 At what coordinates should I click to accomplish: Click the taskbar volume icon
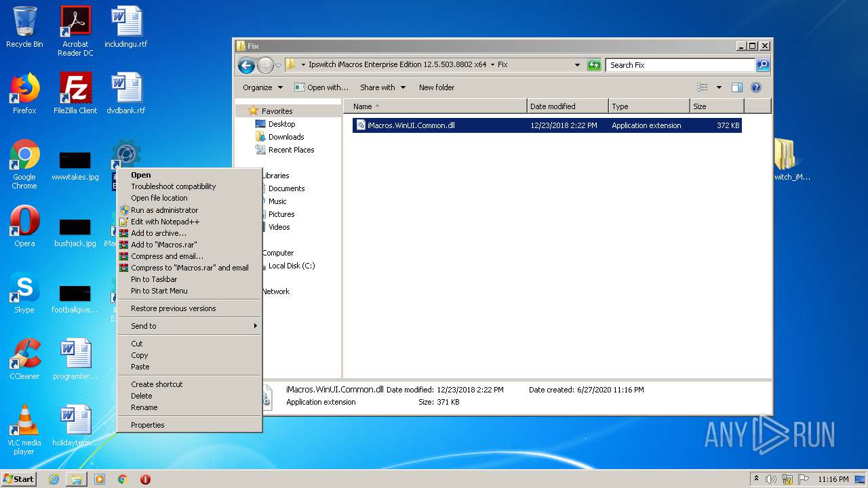771,479
